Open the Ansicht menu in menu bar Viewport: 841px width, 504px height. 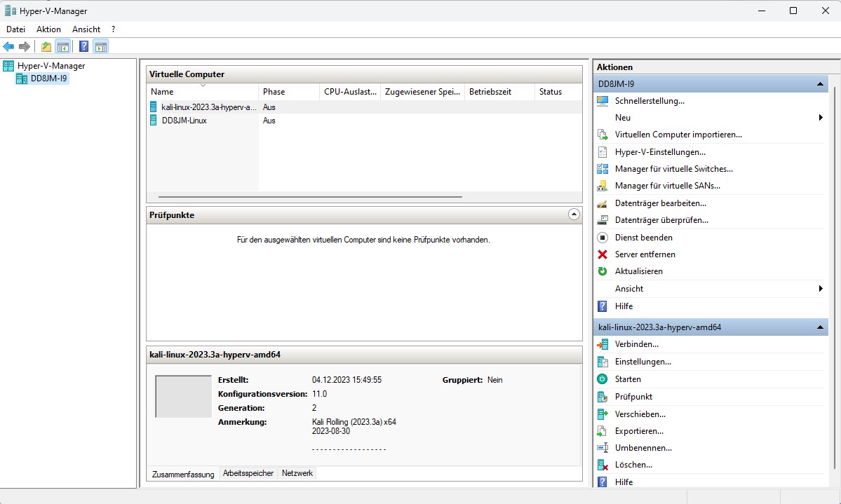click(x=86, y=29)
